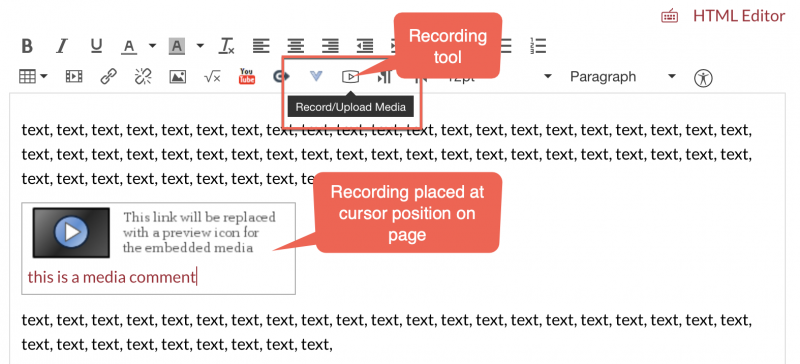This screenshot has width=800, height=364.
Task: Place cursor in first line of text
Action: tap(386, 130)
